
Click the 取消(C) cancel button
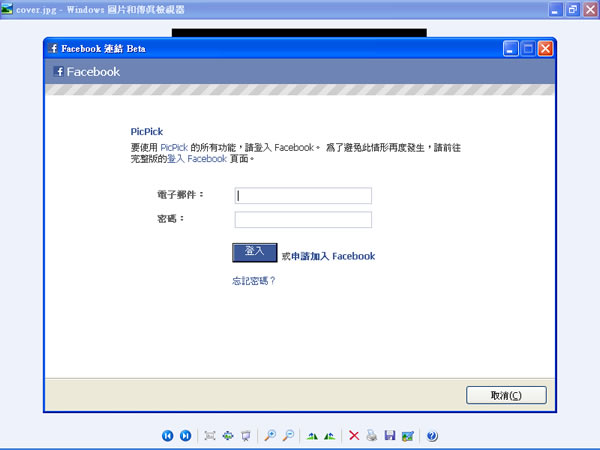point(506,395)
